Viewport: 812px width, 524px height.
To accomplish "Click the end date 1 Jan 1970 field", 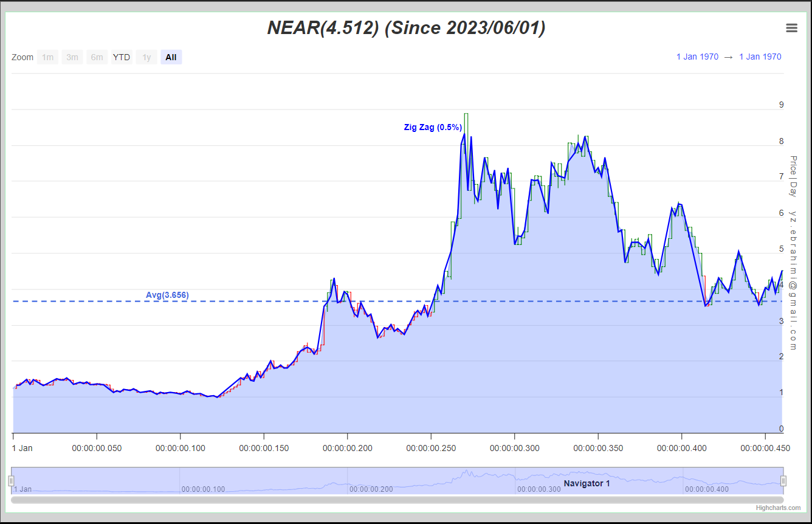I will point(760,57).
